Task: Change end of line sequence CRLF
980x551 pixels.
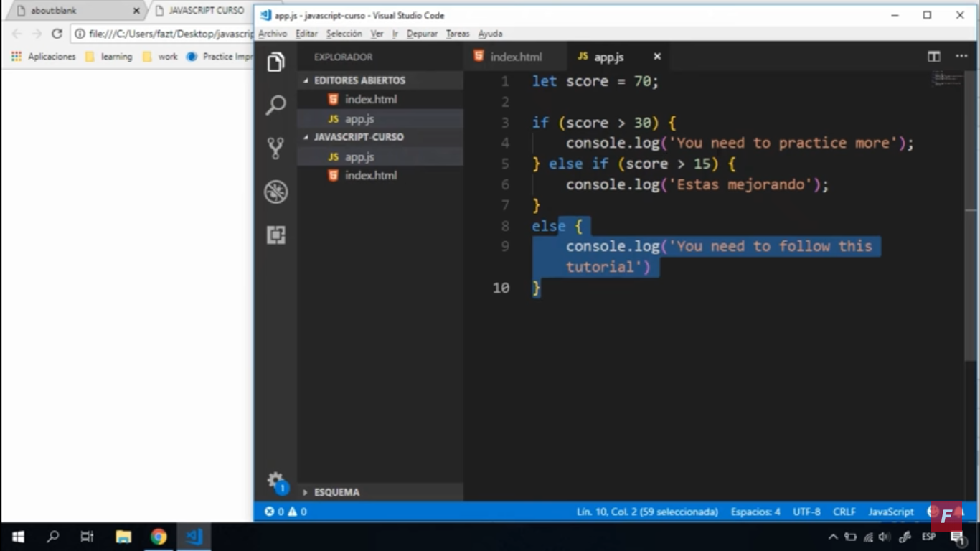Action: point(844,512)
